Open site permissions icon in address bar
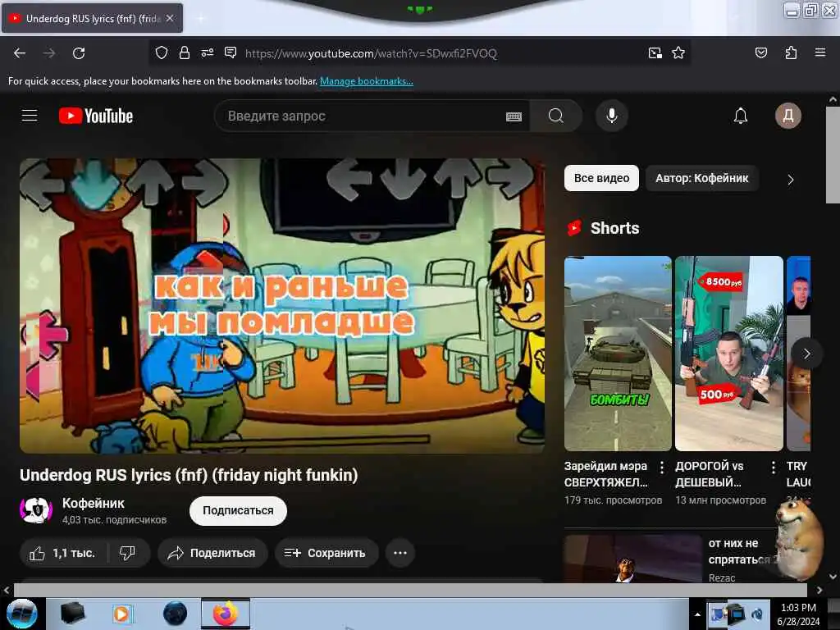Viewport: 840px width, 630px height. (208, 52)
